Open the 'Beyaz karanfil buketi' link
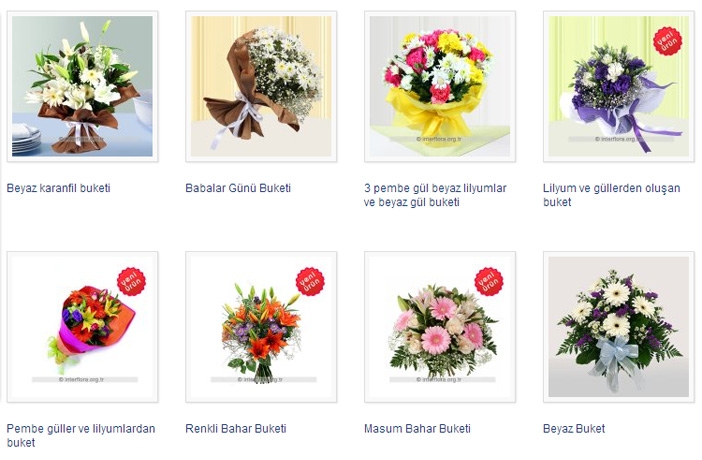The width and height of the screenshot is (702, 460). [59, 188]
